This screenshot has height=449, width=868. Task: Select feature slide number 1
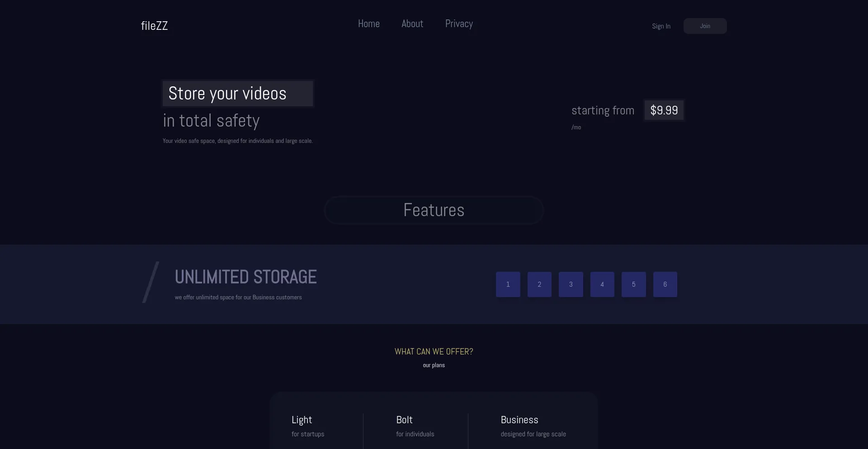[508, 284]
